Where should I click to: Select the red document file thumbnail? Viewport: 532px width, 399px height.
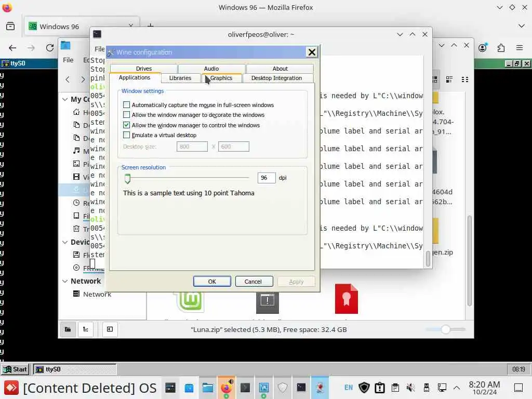click(347, 299)
